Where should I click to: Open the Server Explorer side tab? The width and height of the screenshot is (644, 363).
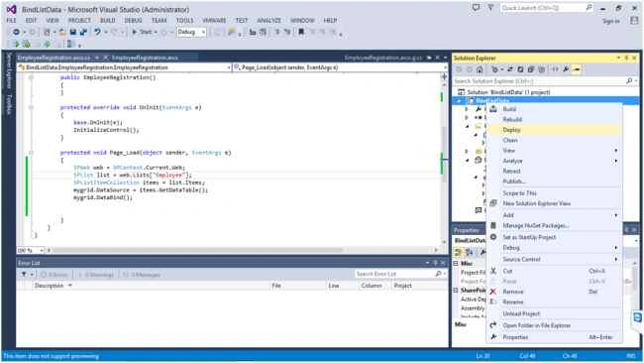tap(8, 70)
